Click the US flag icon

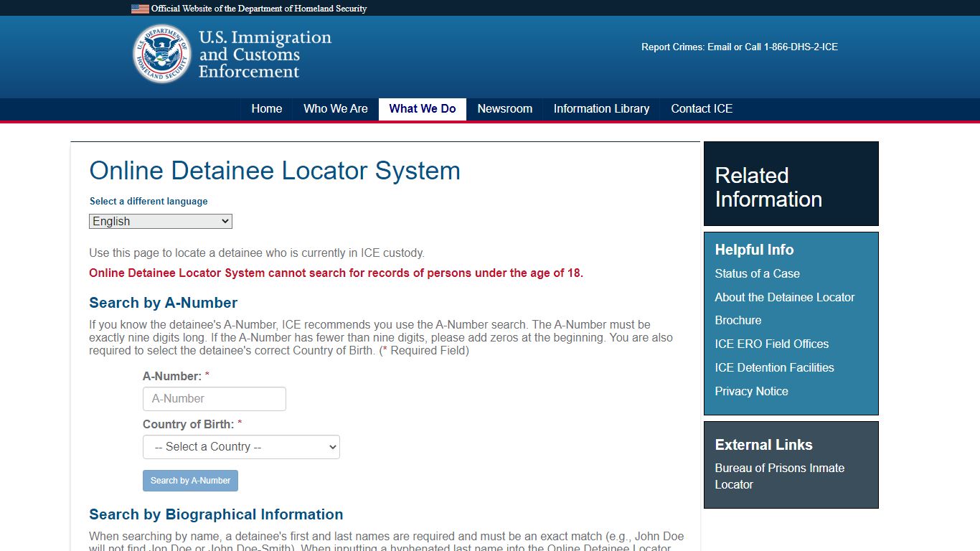(140, 9)
